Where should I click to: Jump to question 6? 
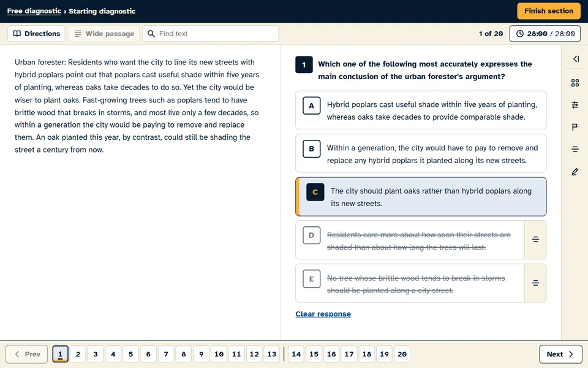148,354
